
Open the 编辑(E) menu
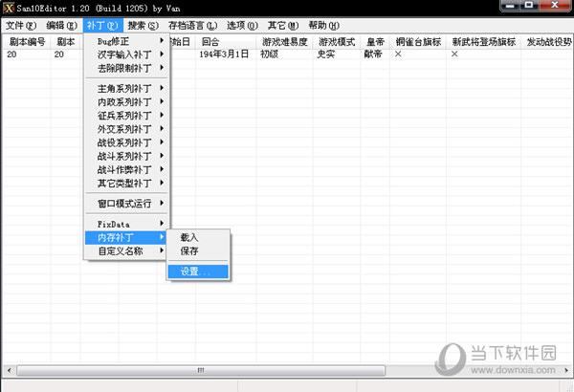tap(62, 26)
